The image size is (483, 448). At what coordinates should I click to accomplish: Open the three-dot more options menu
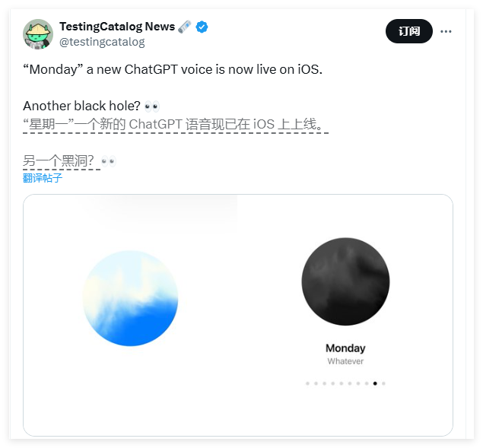tap(446, 31)
